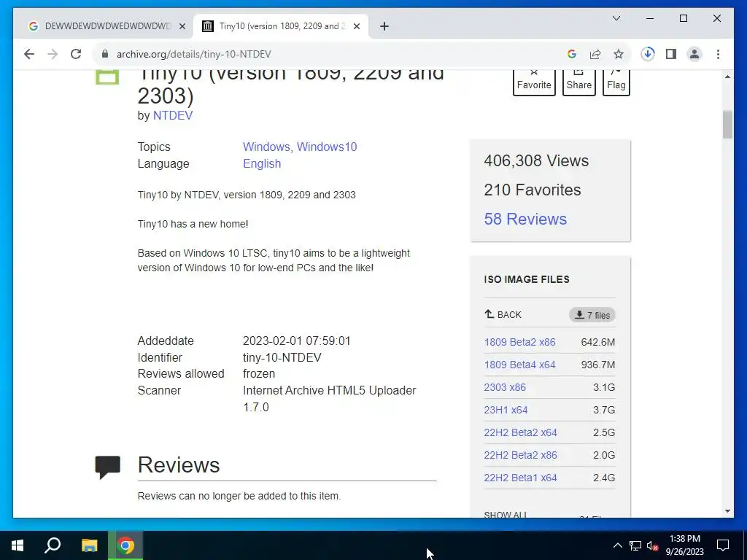Download 22H2 Beta2 x86 ISO
Viewport: 747px width, 560px height.
[520, 455]
